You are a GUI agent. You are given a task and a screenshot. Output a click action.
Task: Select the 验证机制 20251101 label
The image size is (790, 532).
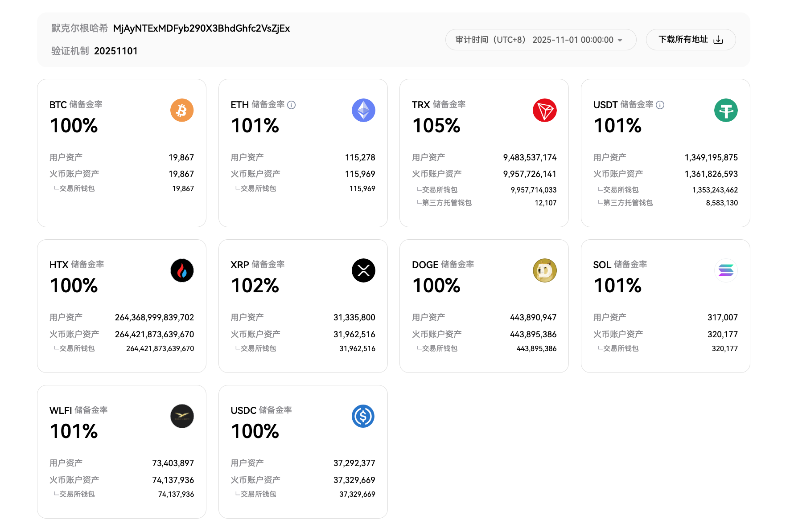click(x=94, y=51)
